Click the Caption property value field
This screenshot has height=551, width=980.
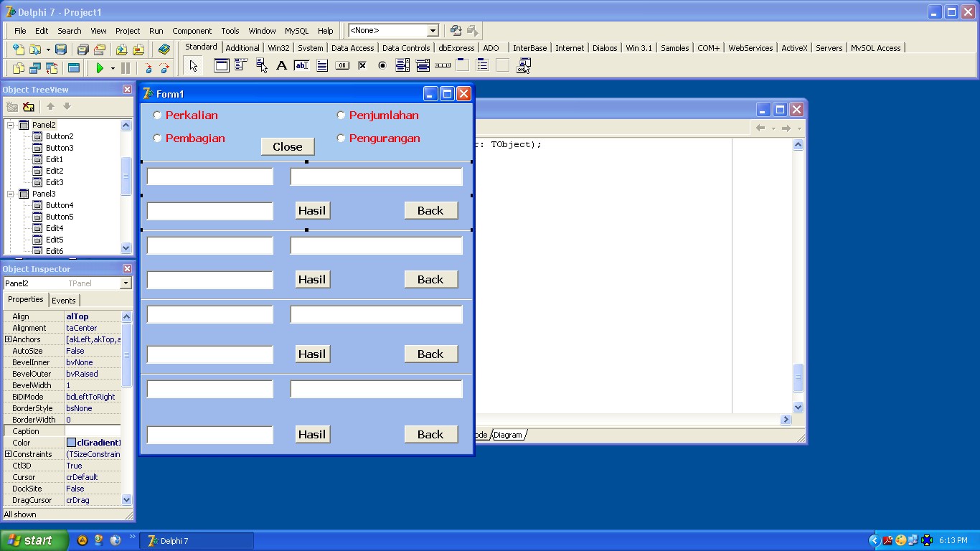point(93,431)
